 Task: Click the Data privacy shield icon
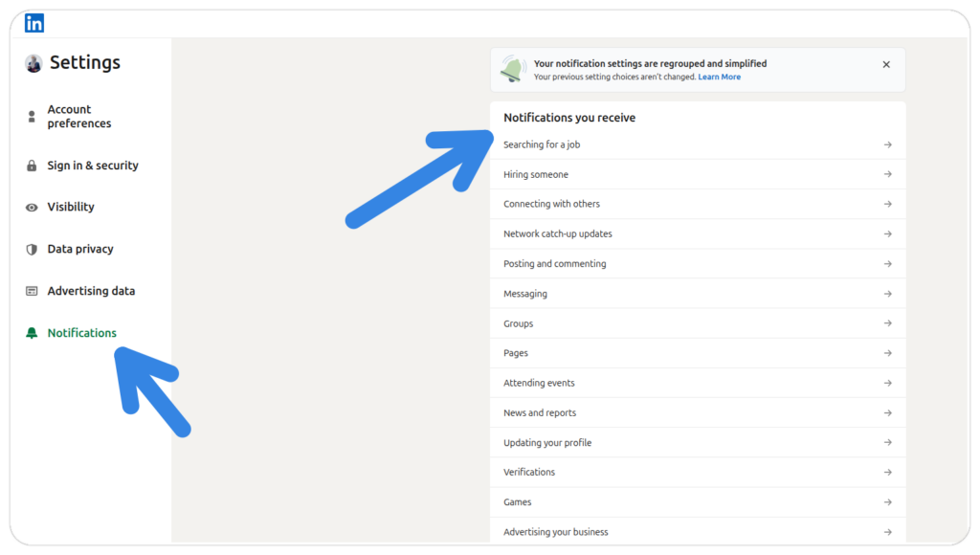click(x=32, y=250)
